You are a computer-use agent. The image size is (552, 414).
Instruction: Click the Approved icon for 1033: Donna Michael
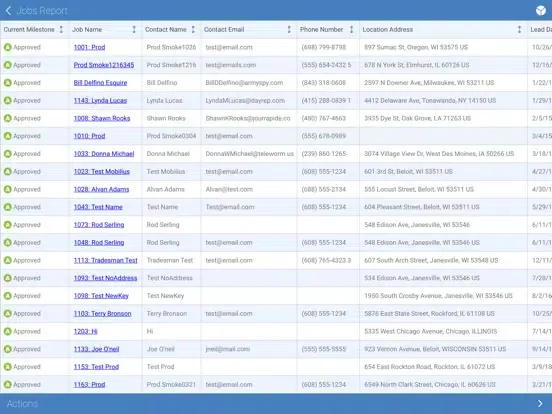coord(8,154)
